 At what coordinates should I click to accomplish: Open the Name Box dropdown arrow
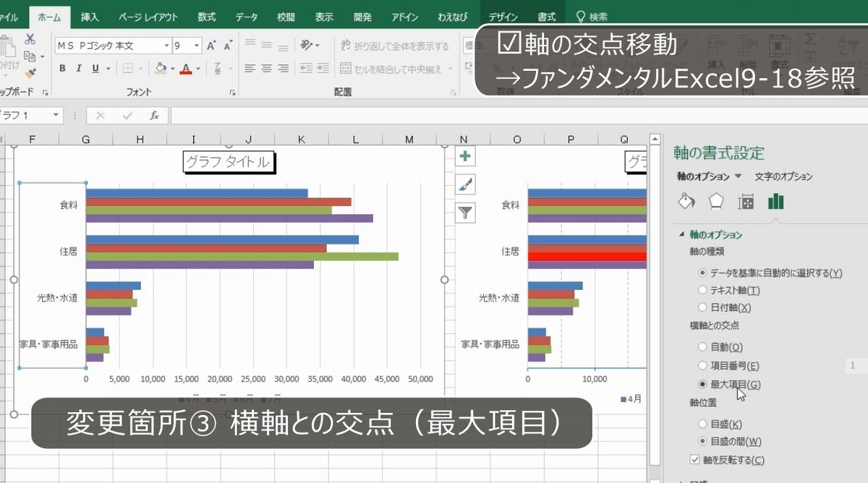coord(56,116)
